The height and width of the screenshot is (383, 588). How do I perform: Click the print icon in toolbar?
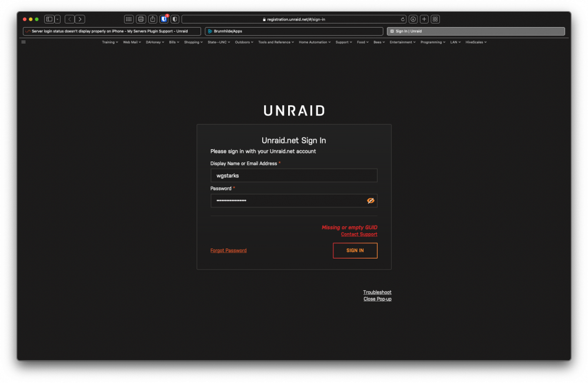click(x=141, y=19)
